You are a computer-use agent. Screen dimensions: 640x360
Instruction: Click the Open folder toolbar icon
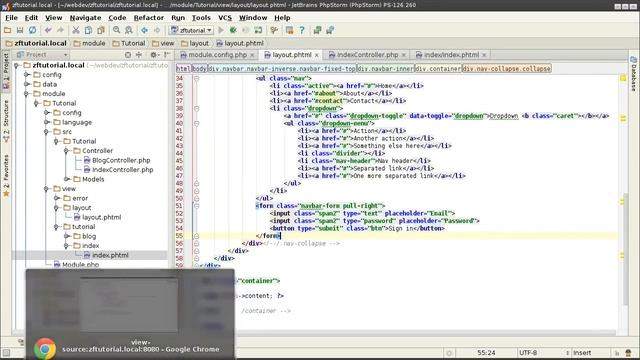click(7, 30)
